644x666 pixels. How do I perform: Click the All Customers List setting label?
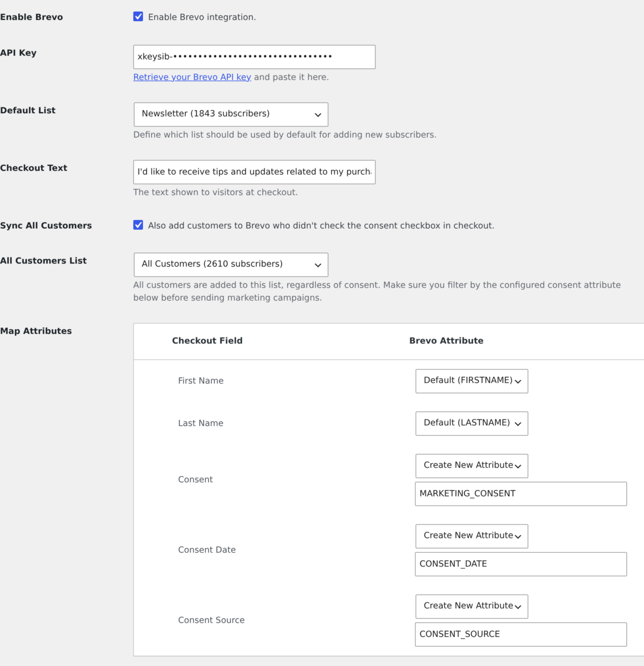coord(43,260)
